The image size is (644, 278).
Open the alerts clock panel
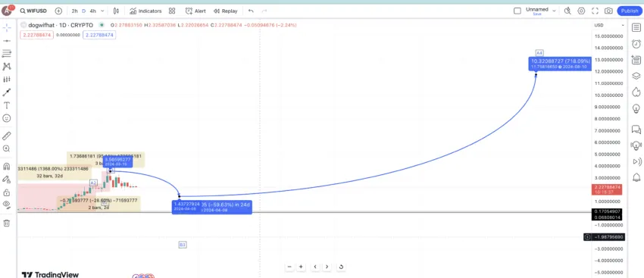636,43
